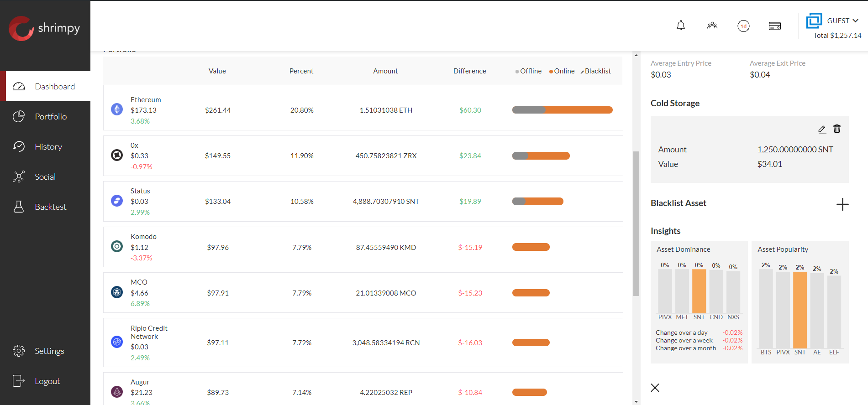Click the ELF bar in Asset Popularity

click(834, 312)
